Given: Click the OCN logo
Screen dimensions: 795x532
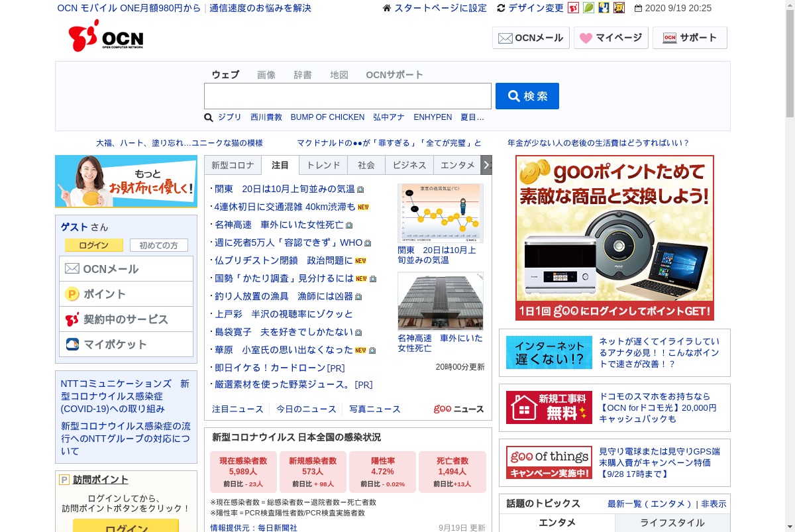Looking at the screenshot, I should tap(106, 36).
